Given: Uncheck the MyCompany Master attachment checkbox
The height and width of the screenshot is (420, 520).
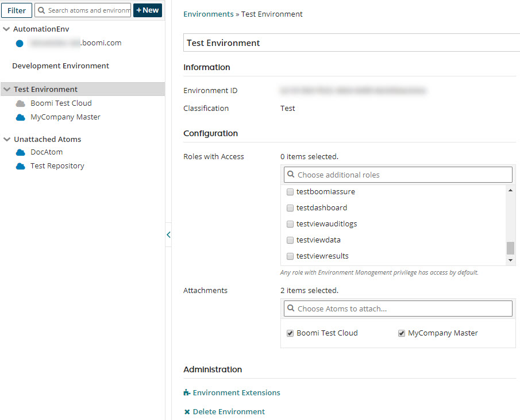Looking at the screenshot, I should click(x=402, y=333).
